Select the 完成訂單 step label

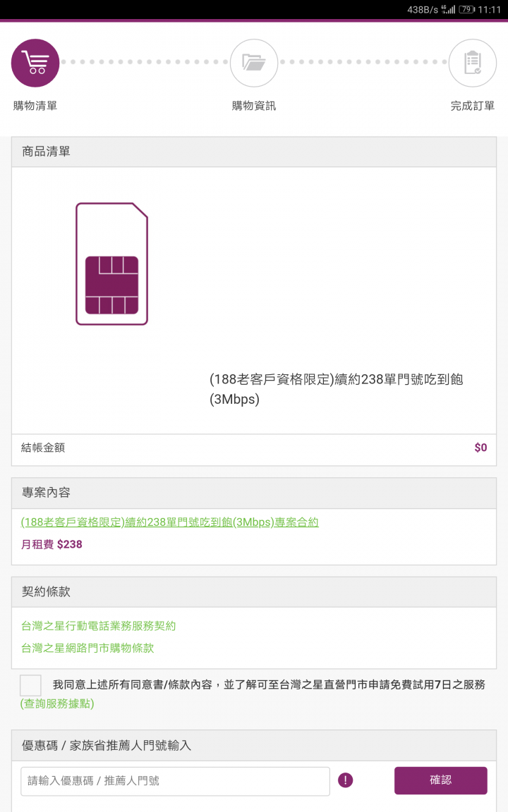coord(472,106)
